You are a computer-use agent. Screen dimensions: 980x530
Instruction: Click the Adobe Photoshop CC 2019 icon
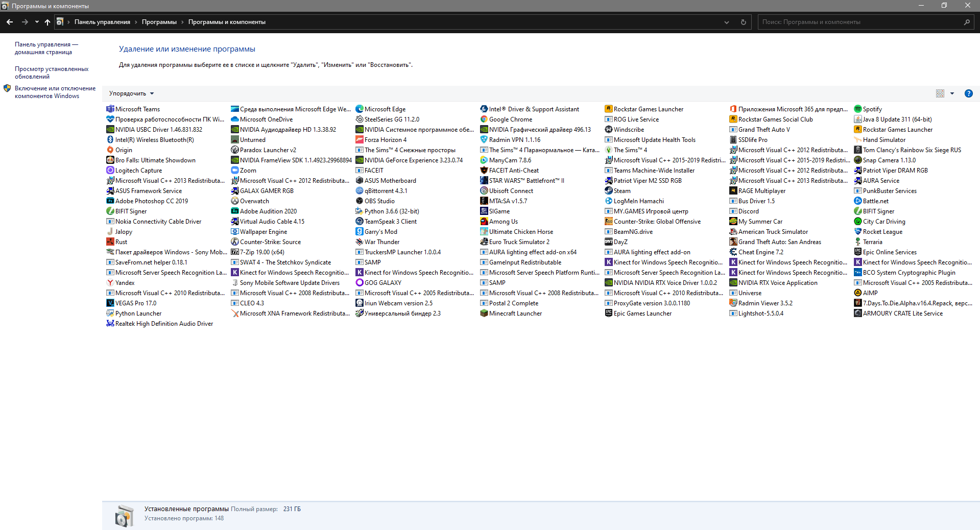pos(110,201)
